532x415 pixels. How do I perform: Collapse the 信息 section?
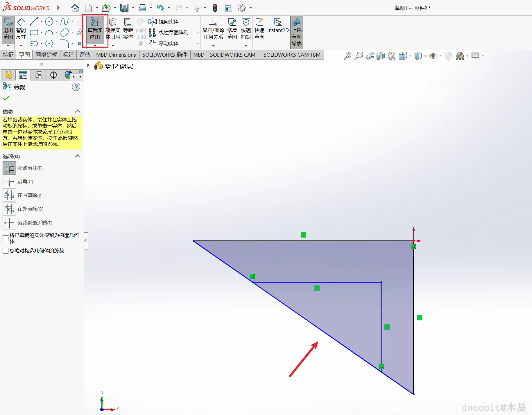78,111
